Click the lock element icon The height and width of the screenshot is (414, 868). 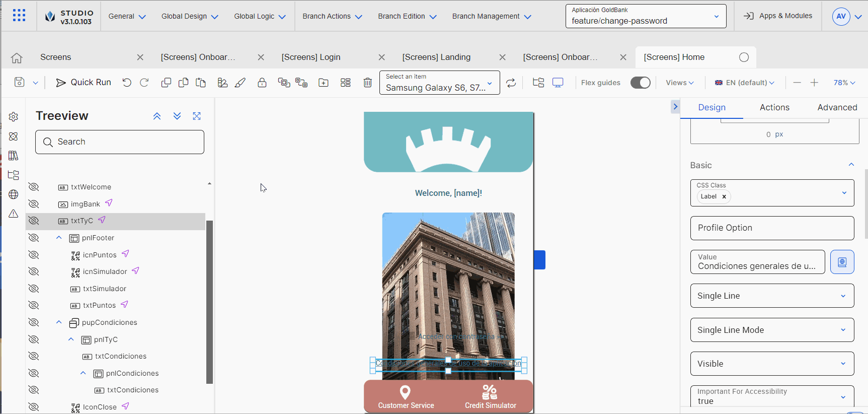(262, 83)
